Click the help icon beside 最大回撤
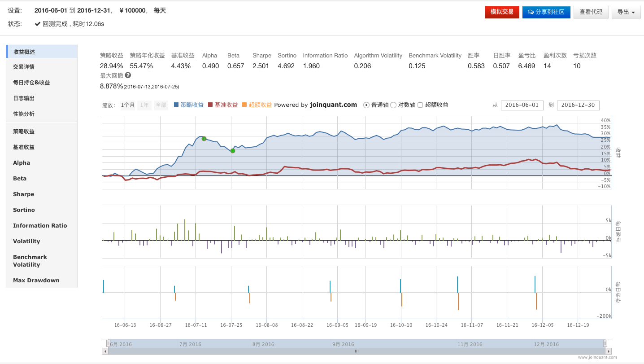Screen dimensions: 644x364 (x=128, y=75)
